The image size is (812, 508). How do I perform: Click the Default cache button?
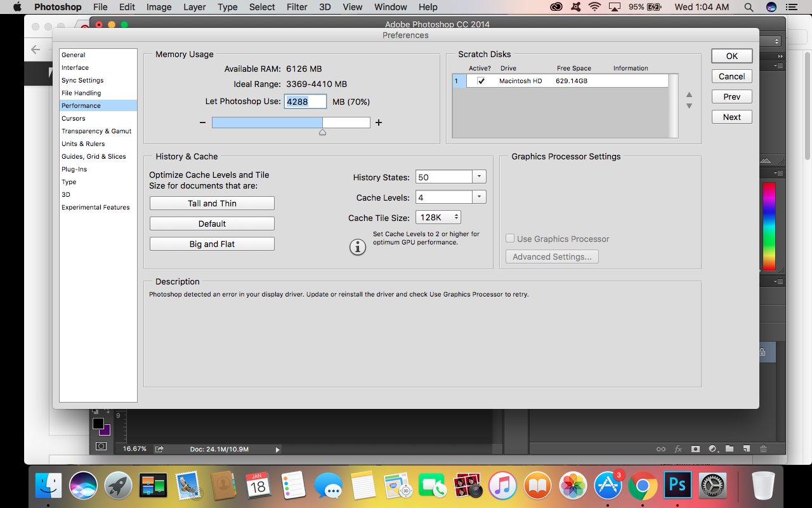(x=212, y=224)
